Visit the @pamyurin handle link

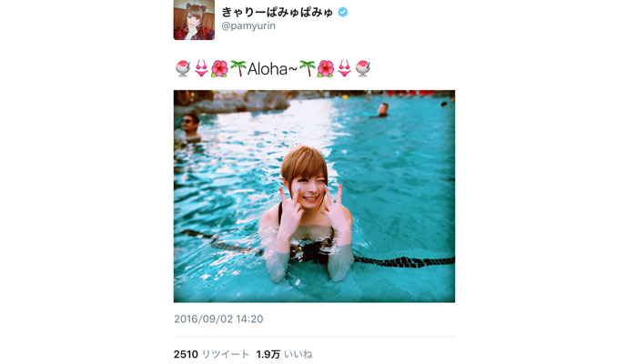[x=248, y=25]
